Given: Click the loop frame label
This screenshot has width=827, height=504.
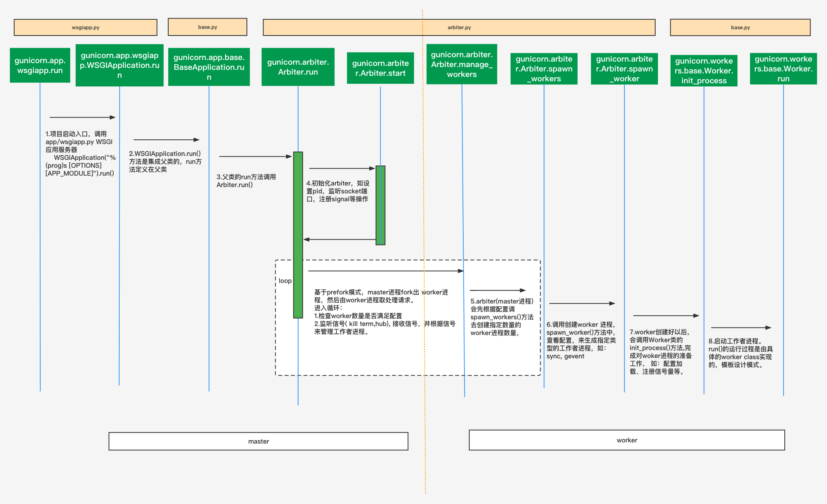Looking at the screenshot, I should [285, 281].
